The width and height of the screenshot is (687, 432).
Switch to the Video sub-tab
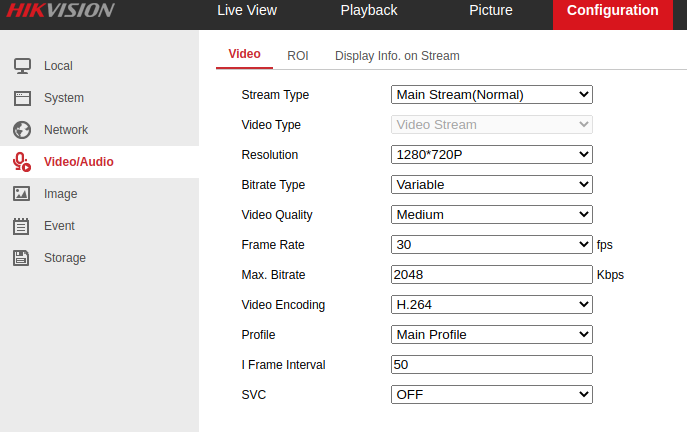[244, 54]
